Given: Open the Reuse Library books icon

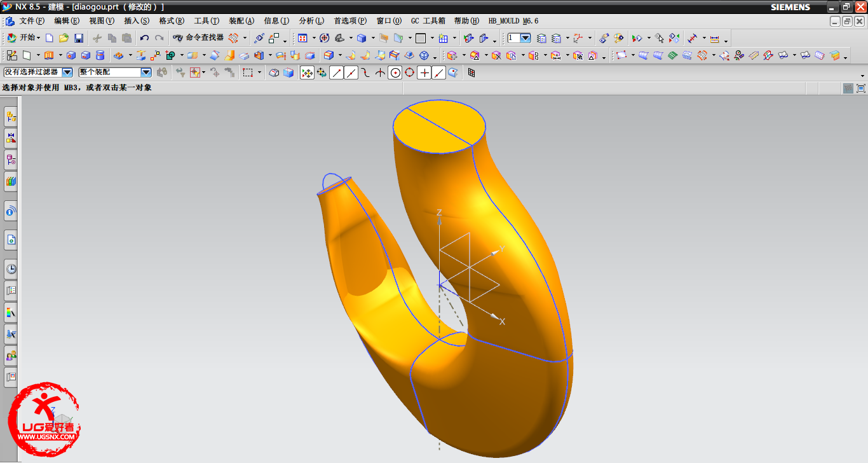Looking at the screenshot, I should point(11,181).
